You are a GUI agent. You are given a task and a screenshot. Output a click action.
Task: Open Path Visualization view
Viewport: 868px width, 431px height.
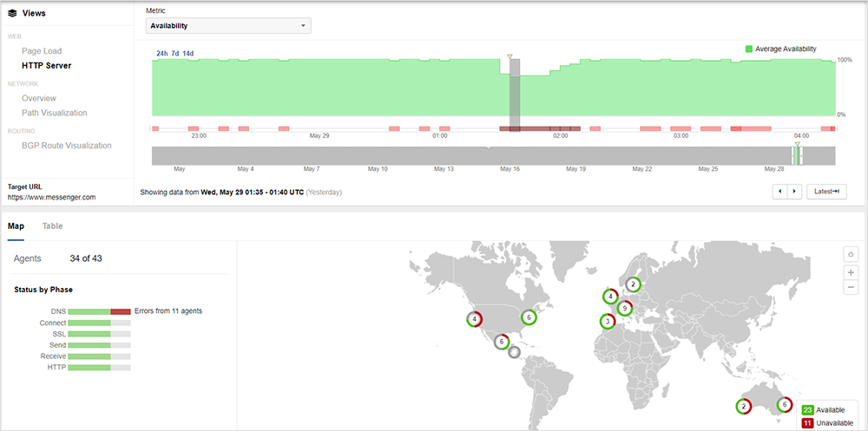pyautogui.click(x=54, y=113)
